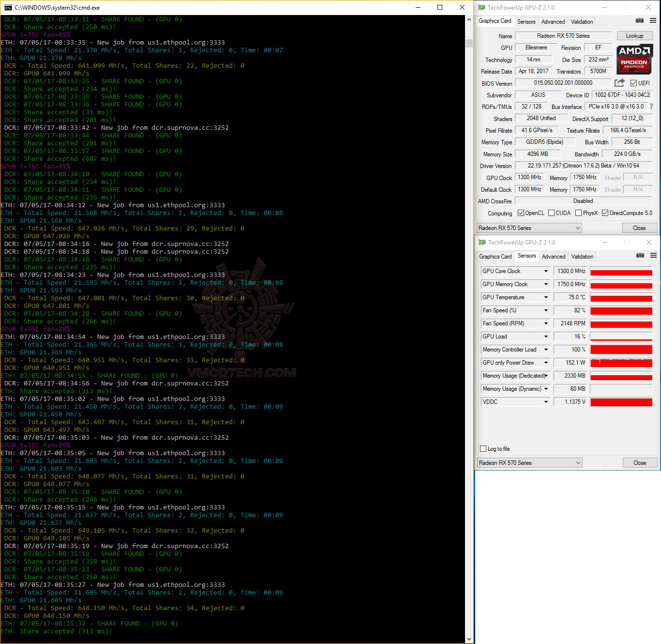The height and width of the screenshot is (644, 661).
Task: Open GPU Core Clock sensor dropdown
Action: click(x=546, y=271)
